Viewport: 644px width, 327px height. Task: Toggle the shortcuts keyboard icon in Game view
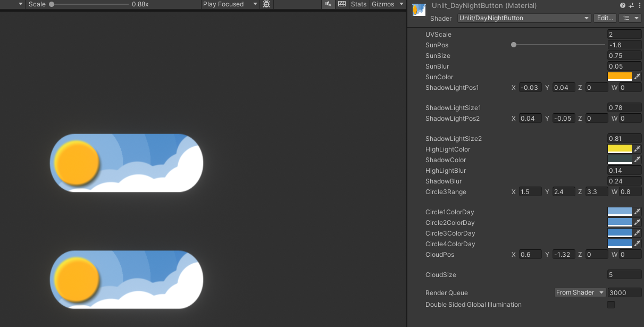[342, 4]
